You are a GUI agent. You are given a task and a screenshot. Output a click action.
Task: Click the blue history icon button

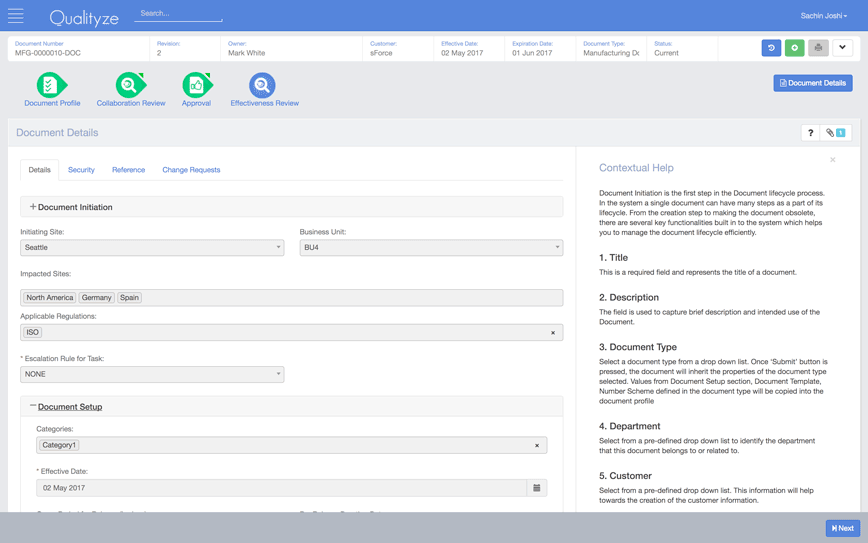pyautogui.click(x=771, y=48)
